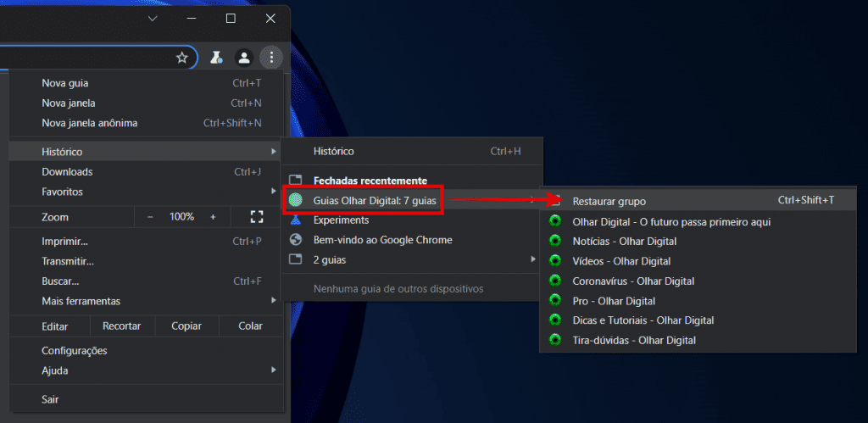The image size is (868, 423).
Task: Expand the 2 guias submenu
Action: 412,259
